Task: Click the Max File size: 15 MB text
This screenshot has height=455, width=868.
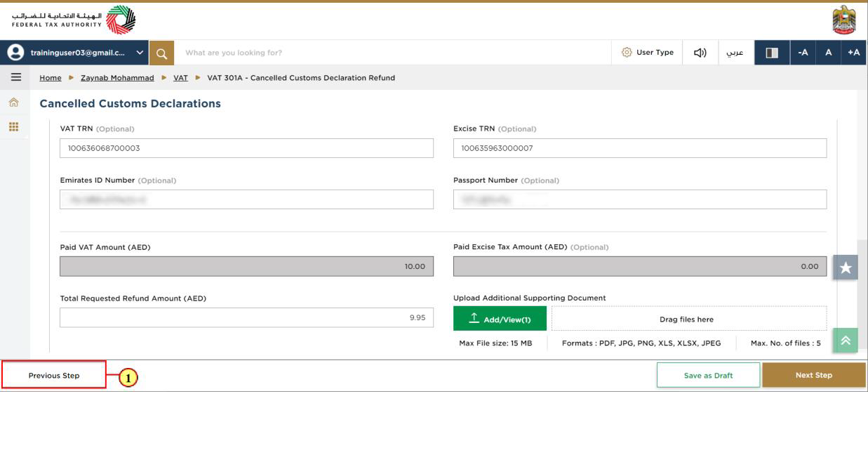Action: tap(495, 343)
